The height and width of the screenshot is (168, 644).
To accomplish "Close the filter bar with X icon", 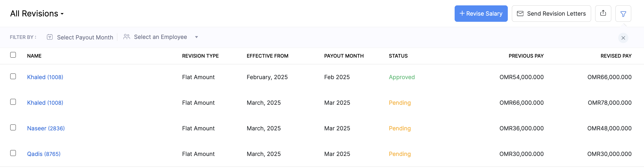I will tap(623, 38).
